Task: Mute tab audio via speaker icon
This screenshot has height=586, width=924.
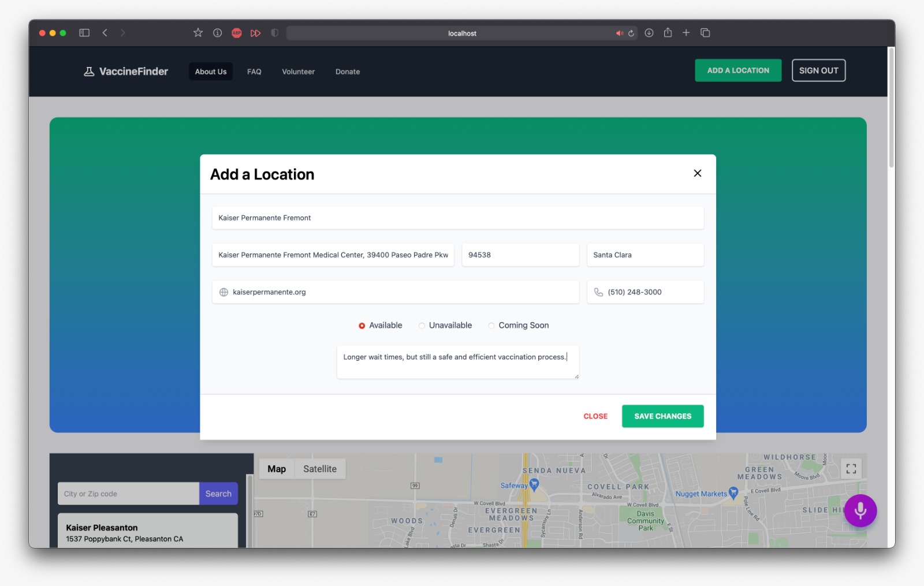Action: coord(619,33)
